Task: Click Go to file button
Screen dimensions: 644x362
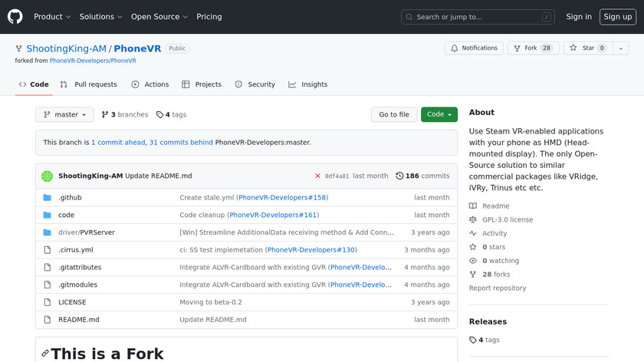Action: [394, 114]
